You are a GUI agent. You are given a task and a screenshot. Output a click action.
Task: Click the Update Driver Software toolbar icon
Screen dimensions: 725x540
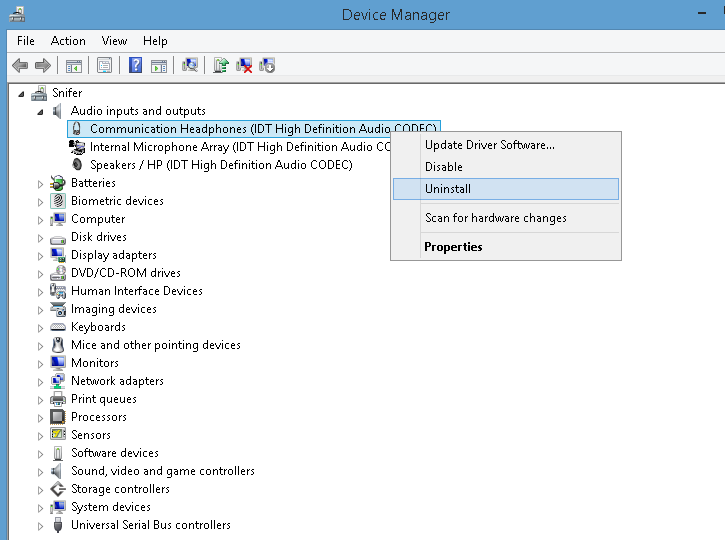click(x=221, y=65)
